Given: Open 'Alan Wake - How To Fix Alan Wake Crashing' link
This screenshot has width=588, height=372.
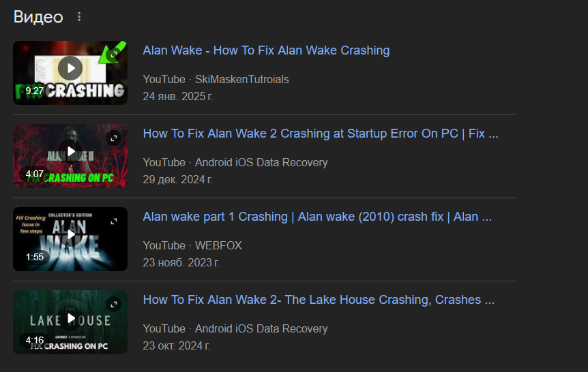Looking at the screenshot, I should [x=266, y=50].
